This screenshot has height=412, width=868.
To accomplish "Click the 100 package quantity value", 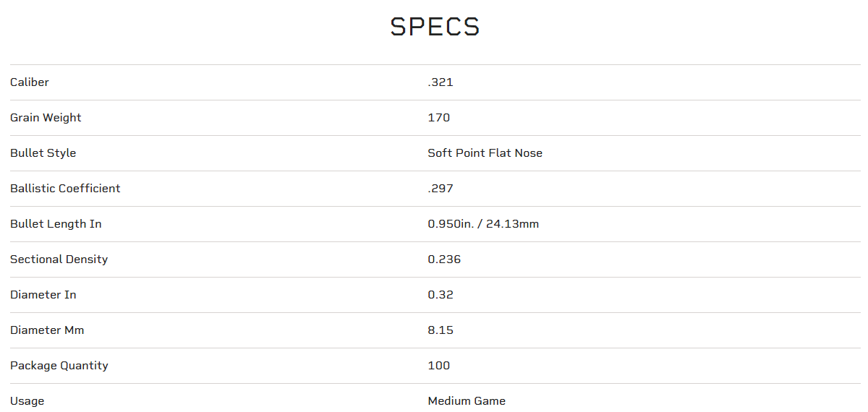I will coord(439,366).
